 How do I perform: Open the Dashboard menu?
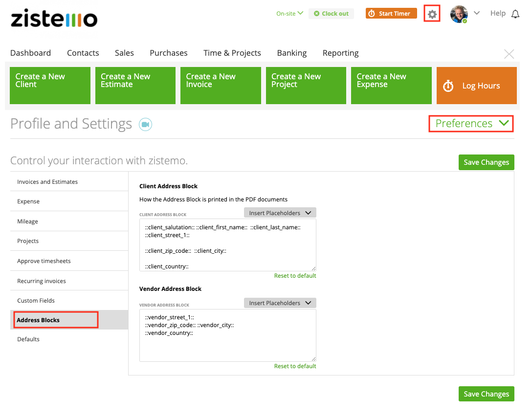click(x=30, y=53)
